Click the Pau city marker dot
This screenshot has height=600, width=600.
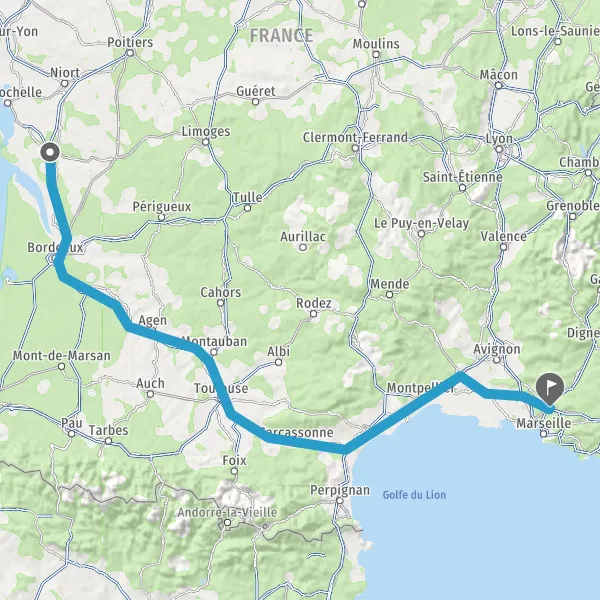click(72, 434)
